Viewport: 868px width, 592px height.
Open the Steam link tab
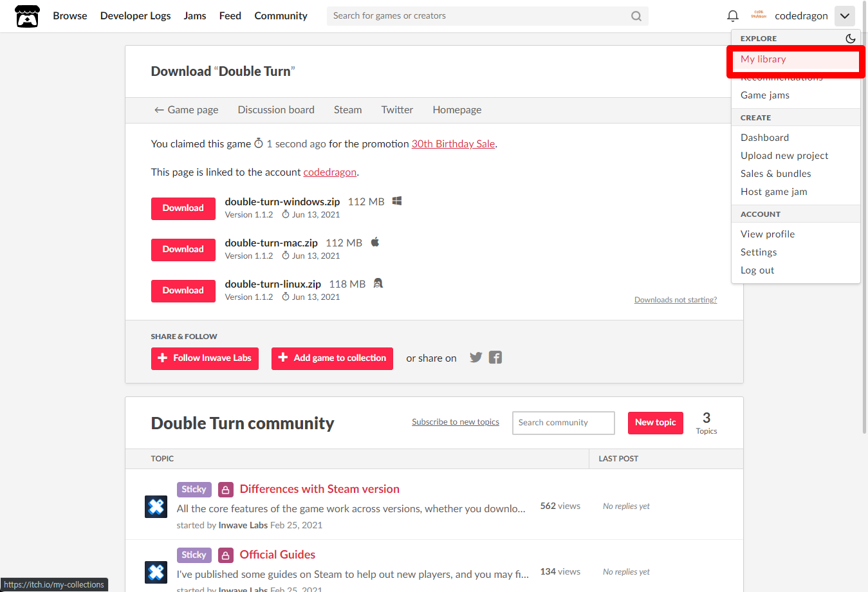click(348, 110)
